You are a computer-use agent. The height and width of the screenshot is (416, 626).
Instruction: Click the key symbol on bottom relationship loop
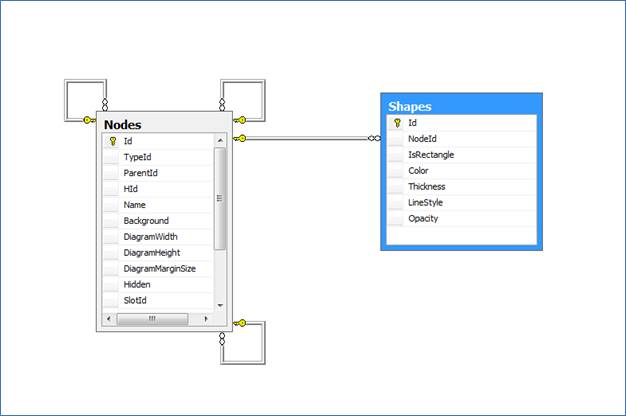tap(239, 323)
